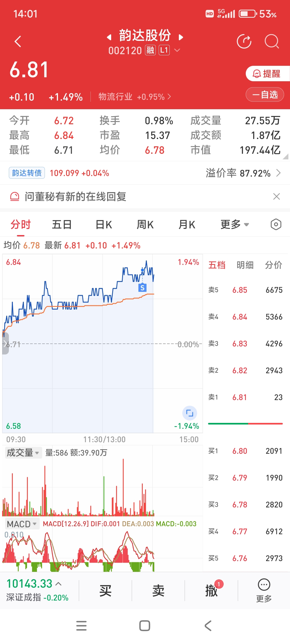Select 卖1 price 6.81 row
Screen dimensions: 290x644
[245, 397]
